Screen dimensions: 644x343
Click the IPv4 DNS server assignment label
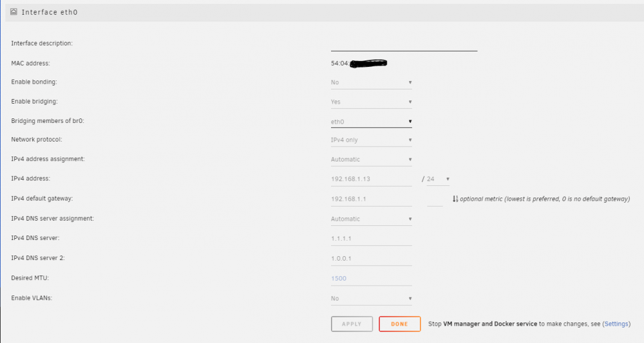tap(53, 219)
